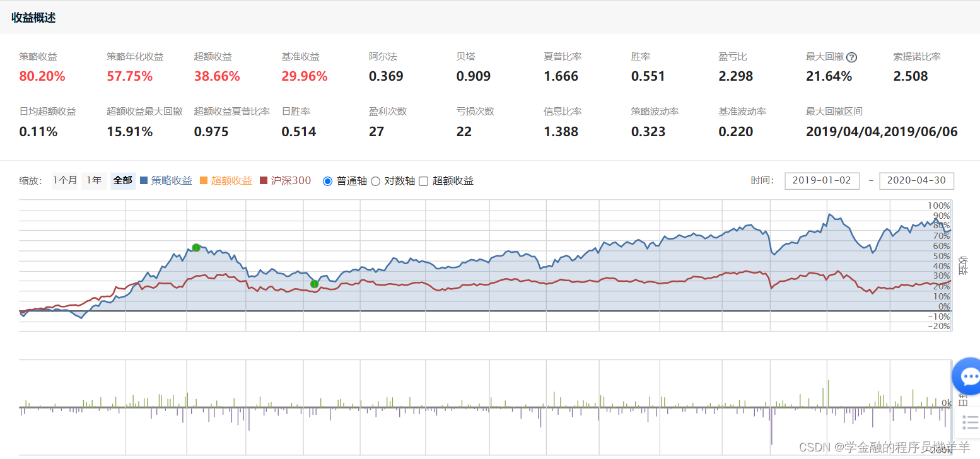Open the list icon below chat bubble
The width and height of the screenshot is (980, 459).
click(x=971, y=422)
